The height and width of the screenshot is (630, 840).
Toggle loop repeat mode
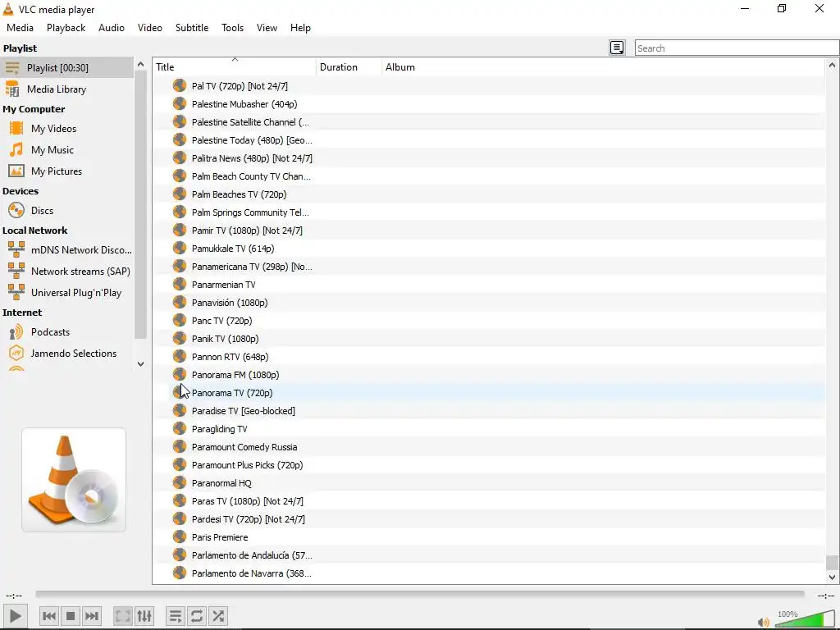pyautogui.click(x=197, y=616)
